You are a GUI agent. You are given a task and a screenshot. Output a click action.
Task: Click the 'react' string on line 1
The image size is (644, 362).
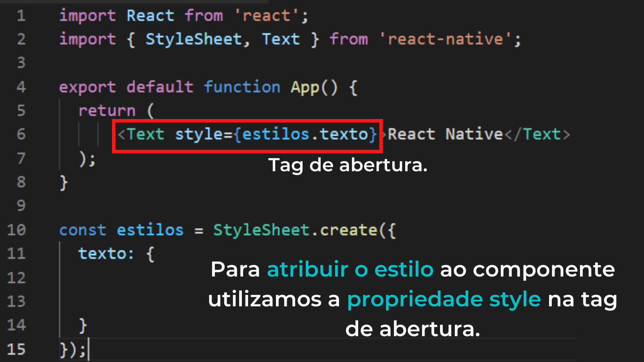267,16
